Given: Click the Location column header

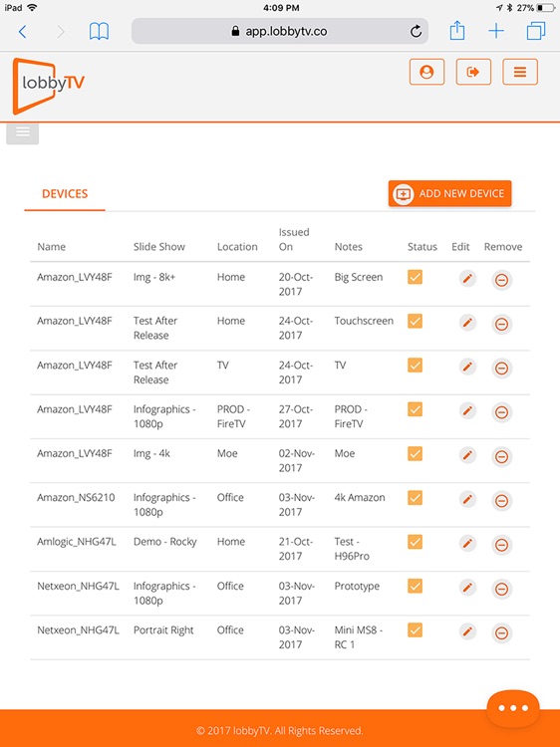Looking at the screenshot, I should click(x=237, y=247).
